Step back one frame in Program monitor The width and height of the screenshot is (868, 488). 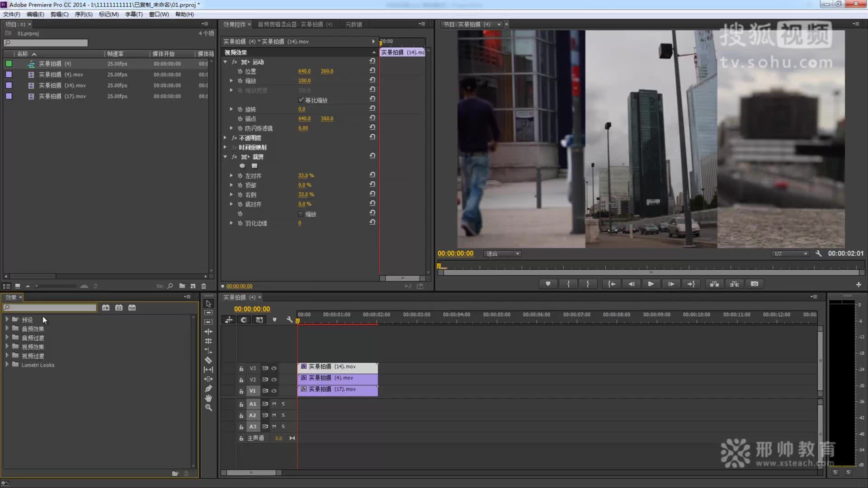[x=631, y=284]
